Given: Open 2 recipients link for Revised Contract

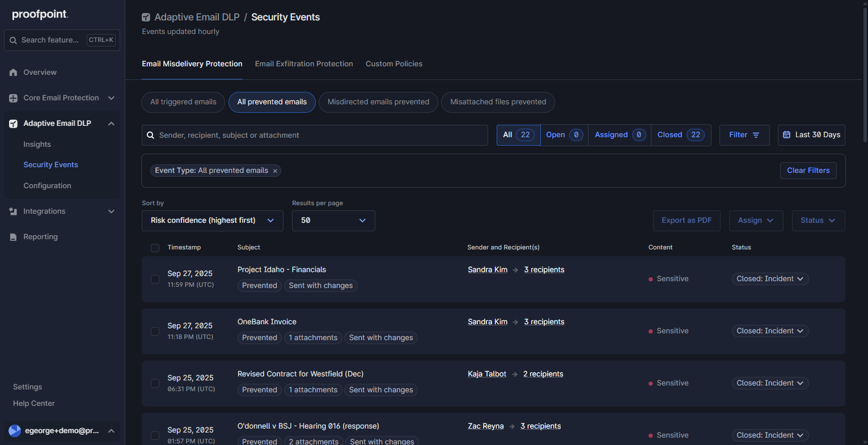Looking at the screenshot, I should tap(543, 374).
